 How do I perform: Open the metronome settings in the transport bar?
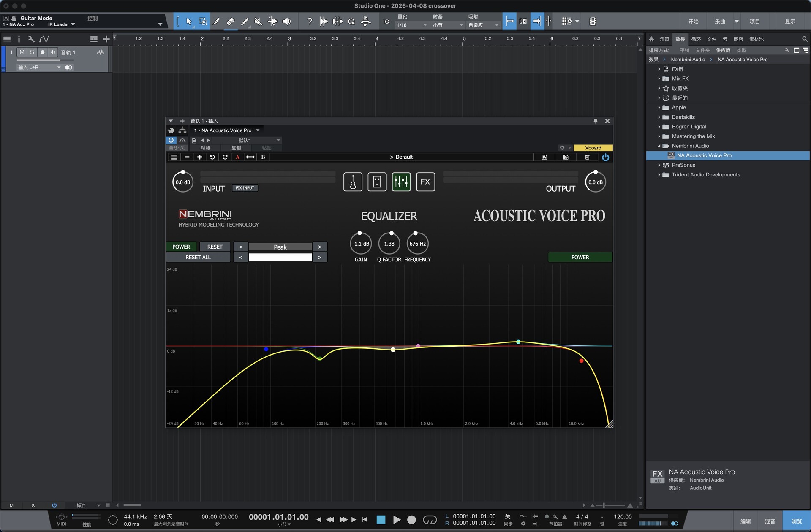[555, 517]
